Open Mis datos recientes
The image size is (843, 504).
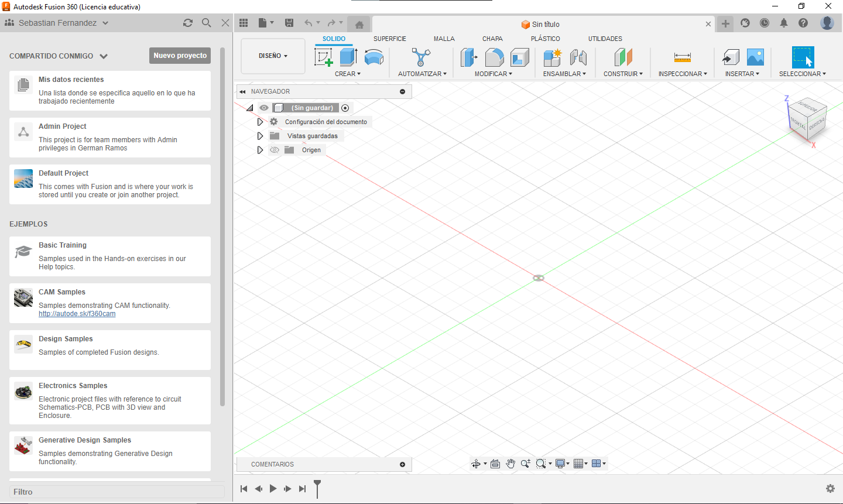pos(110,91)
